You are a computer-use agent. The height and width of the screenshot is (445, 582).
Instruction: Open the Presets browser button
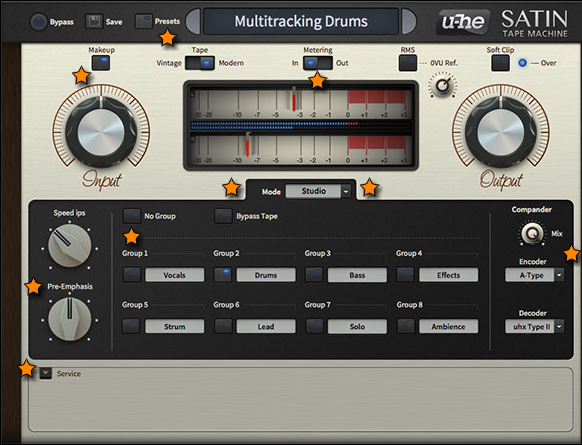tap(143, 22)
